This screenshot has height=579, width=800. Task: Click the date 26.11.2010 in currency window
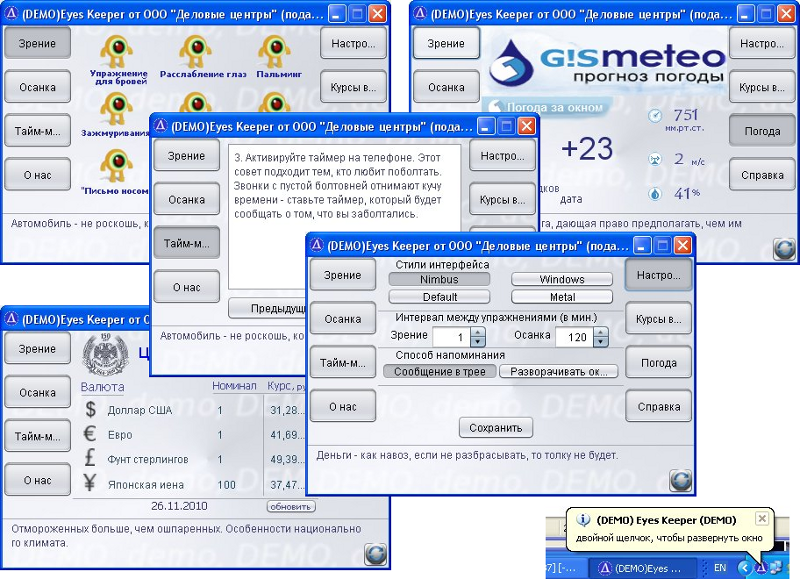click(179, 506)
